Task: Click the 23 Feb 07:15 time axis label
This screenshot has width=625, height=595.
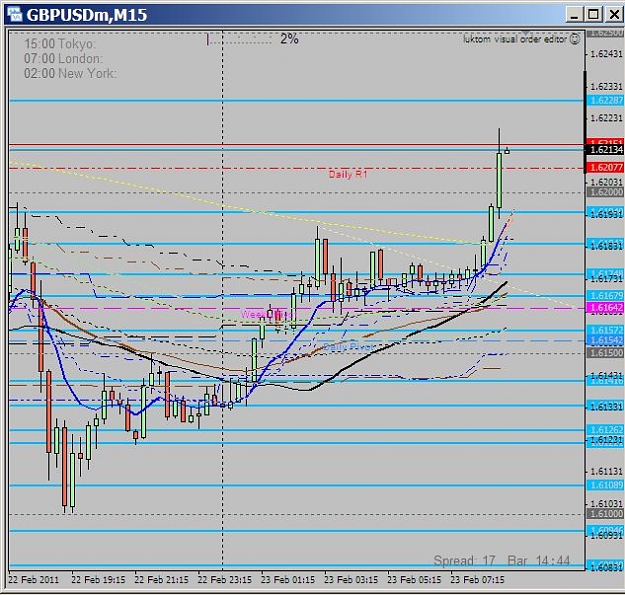Action: (x=477, y=579)
